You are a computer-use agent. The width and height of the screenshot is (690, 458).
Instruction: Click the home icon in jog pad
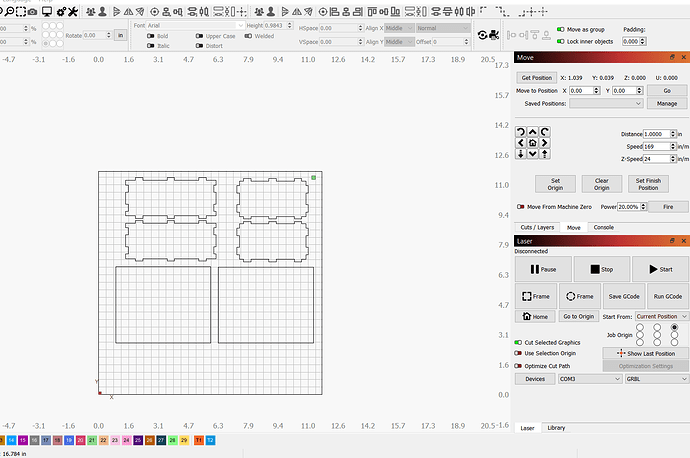[532, 143]
